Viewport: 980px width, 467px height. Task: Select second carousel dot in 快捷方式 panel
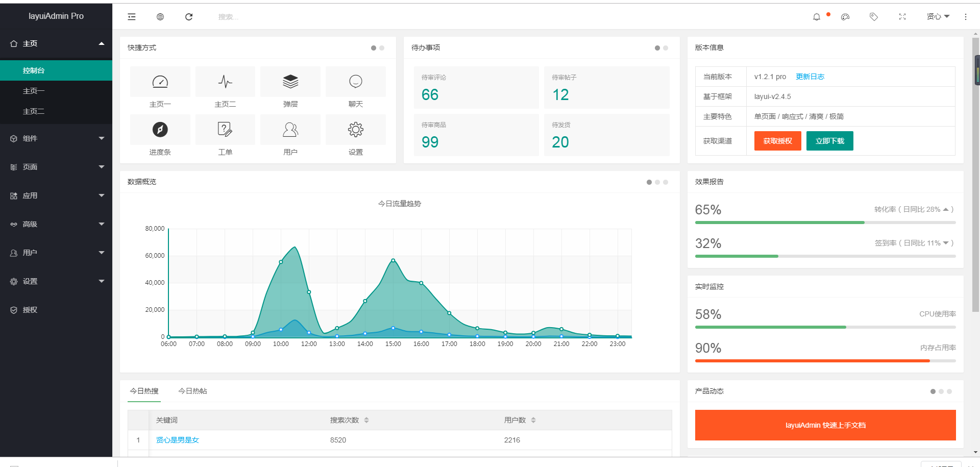point(382,48)
